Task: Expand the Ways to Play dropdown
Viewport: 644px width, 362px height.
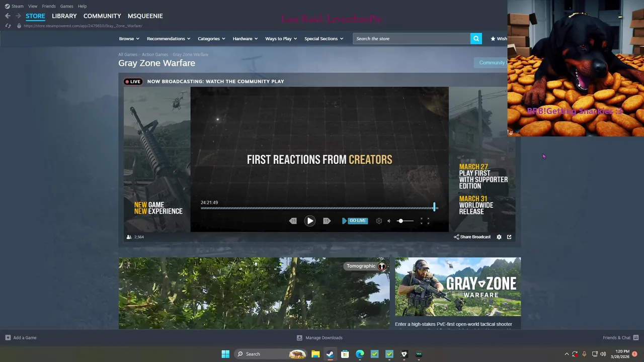Action: [281, 39]
